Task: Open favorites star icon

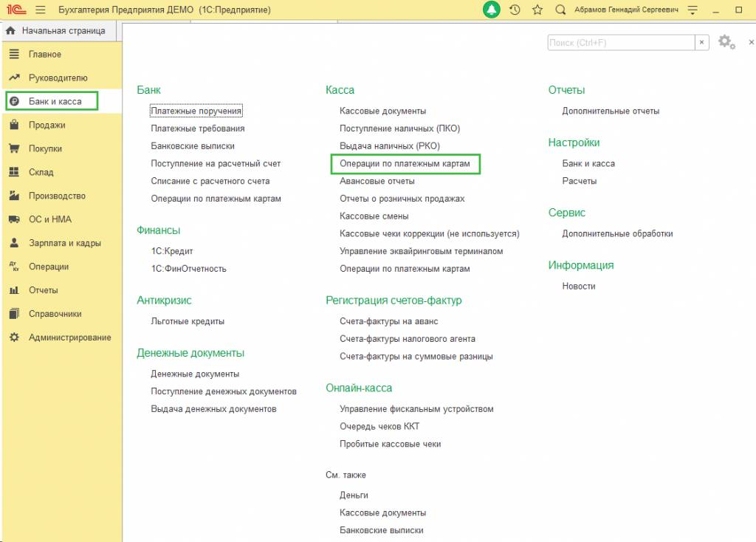Action: click(x=537, y=10)
